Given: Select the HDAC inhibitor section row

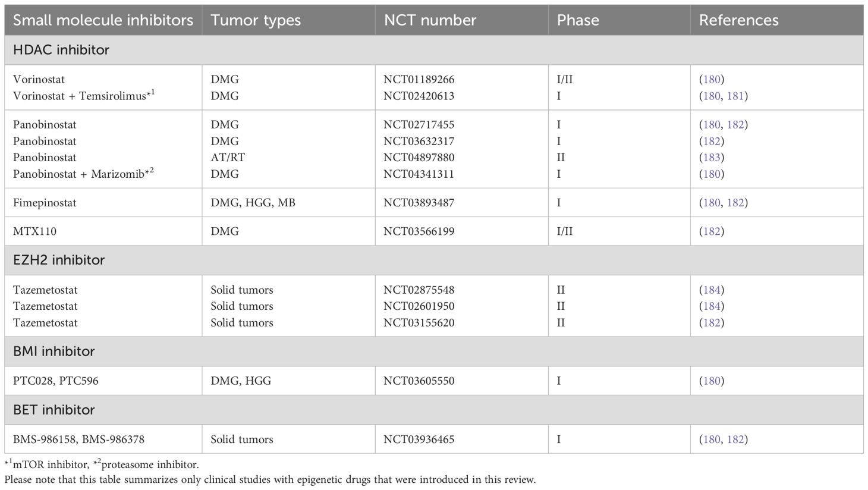Looking at the screenshot, I should click(x=61, y=50).
